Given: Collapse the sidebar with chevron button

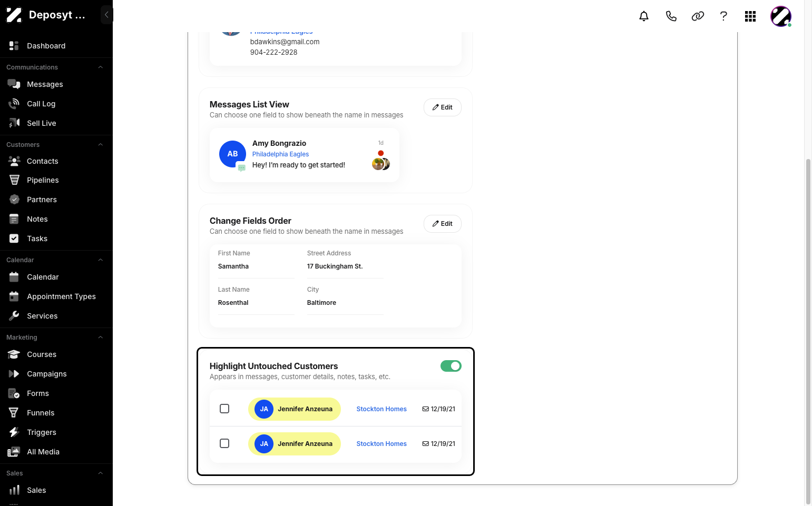Looking at the screenshot, I should [x=106, y=15].
